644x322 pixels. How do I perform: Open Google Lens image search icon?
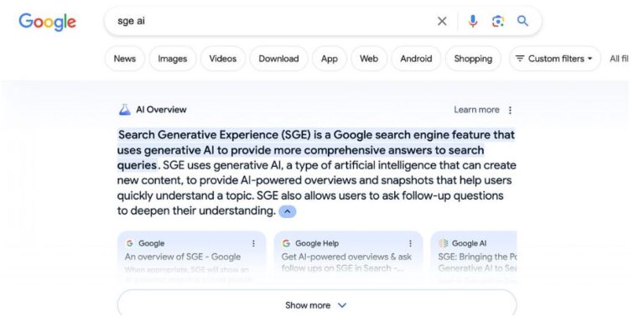coord(498,21)
